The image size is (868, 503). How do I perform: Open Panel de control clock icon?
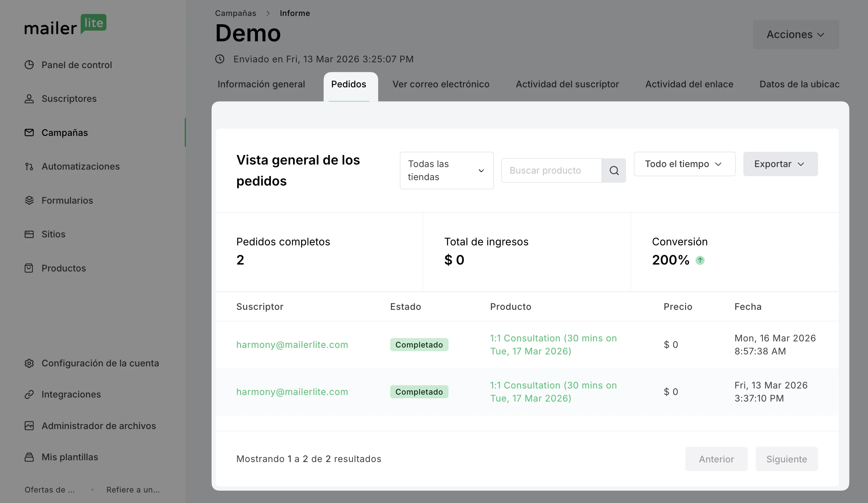pyautogui.click(x=29, y=65)
